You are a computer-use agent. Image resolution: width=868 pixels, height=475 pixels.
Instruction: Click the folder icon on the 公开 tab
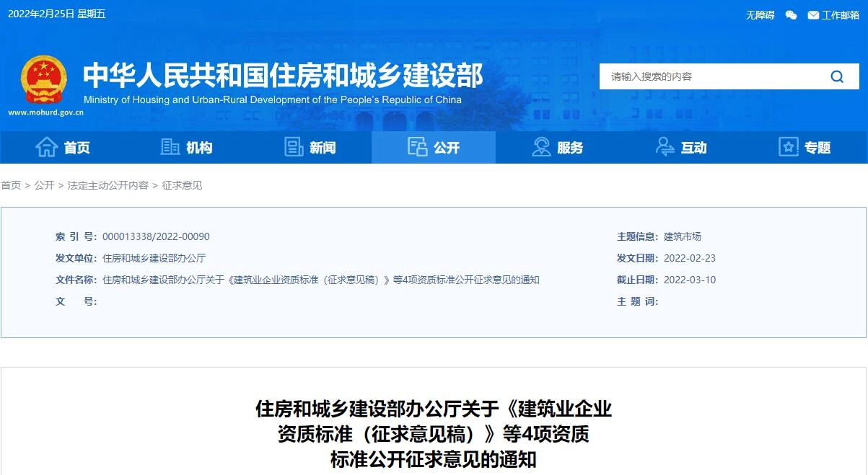(x=416, y=146)
